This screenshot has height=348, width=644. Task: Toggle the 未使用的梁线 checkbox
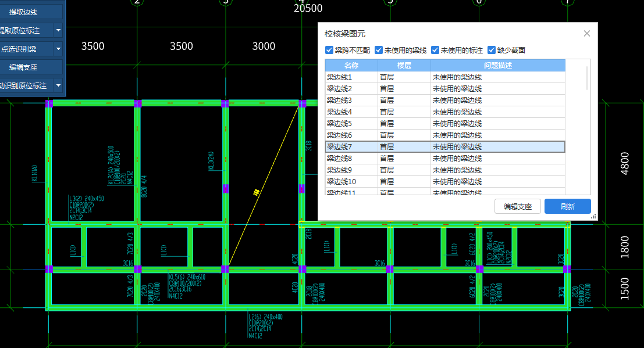(379, 50)
